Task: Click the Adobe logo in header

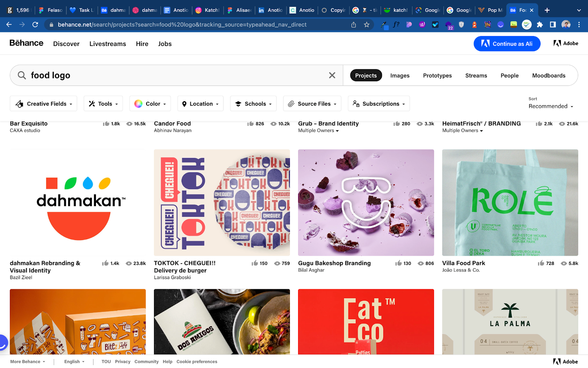Action: click(x=566, y=43)
